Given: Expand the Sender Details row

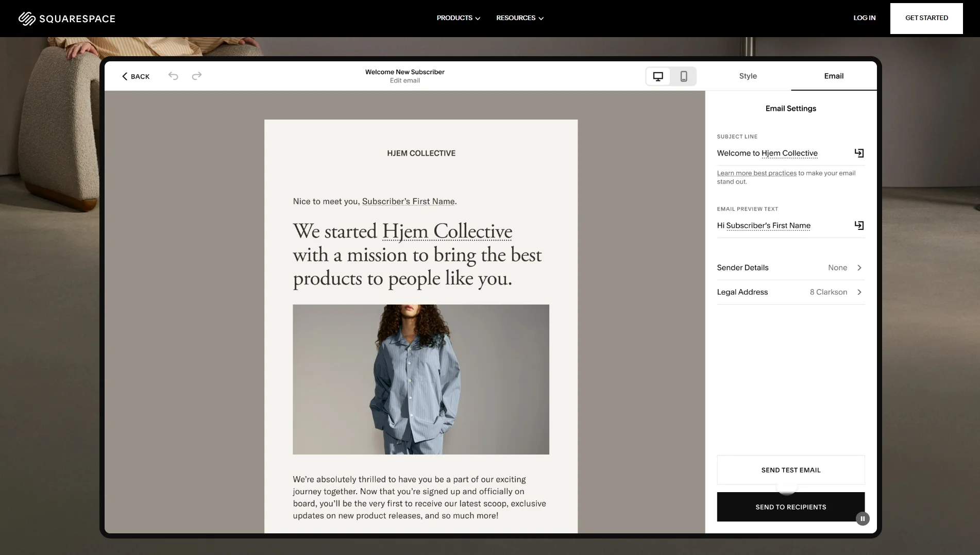Looking at the screenshot, I should [x=790, y=268].
